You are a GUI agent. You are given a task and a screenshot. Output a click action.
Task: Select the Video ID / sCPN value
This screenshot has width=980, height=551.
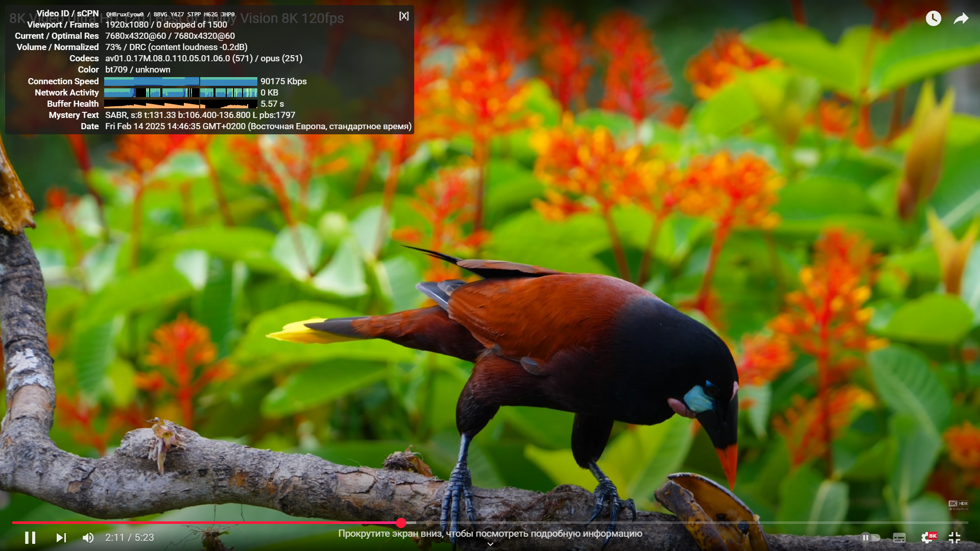(170, 14)
